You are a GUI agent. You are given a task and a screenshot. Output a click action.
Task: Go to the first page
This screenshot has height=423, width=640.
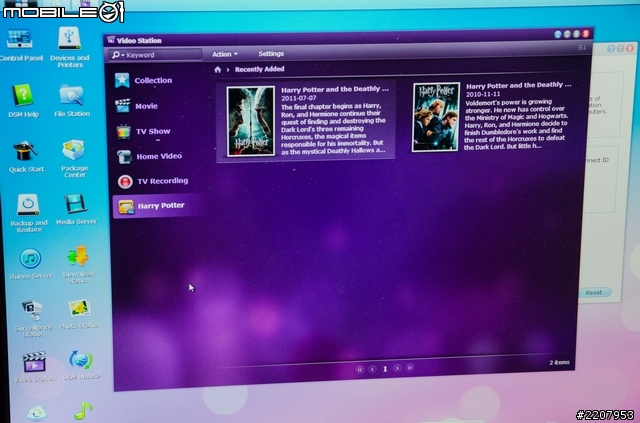pos(360,370)
